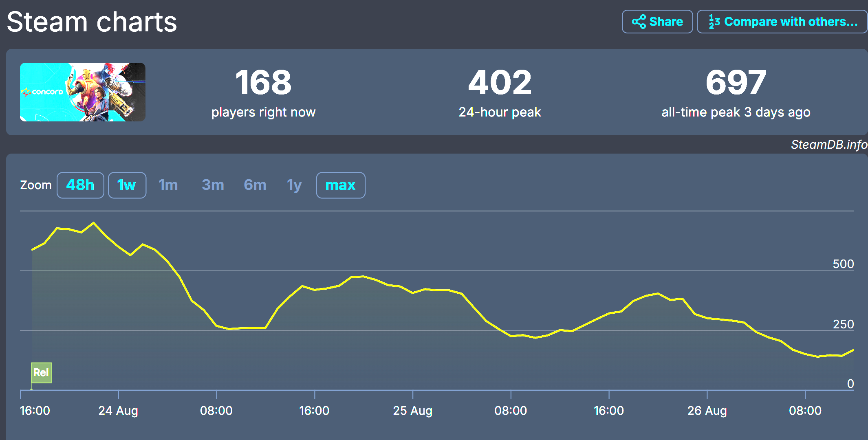This screenshot has height=440, width=868.
Task: Set chart zoom to 1w
Action: [127, 185]
